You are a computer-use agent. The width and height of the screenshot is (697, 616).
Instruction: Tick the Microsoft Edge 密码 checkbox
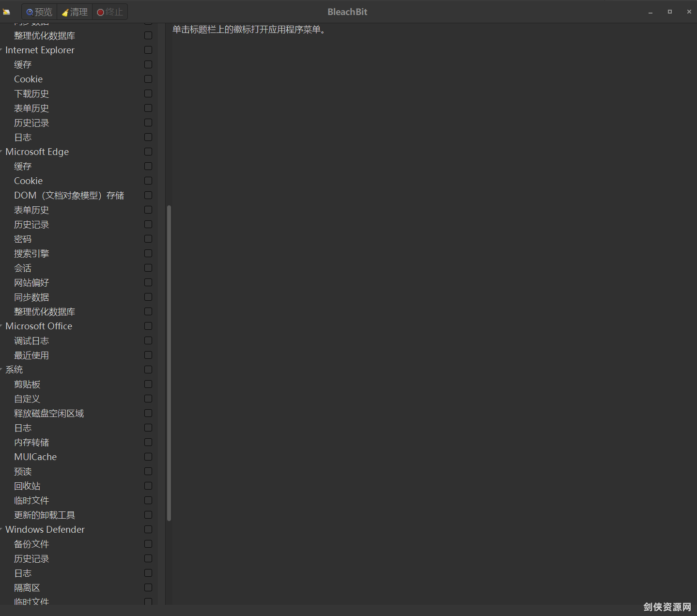pos(148,239)
